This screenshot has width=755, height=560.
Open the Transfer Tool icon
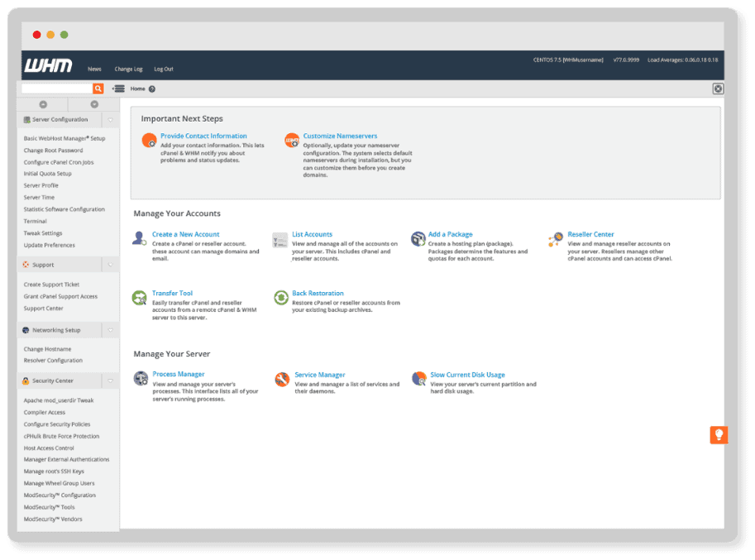tap(140, 297)
